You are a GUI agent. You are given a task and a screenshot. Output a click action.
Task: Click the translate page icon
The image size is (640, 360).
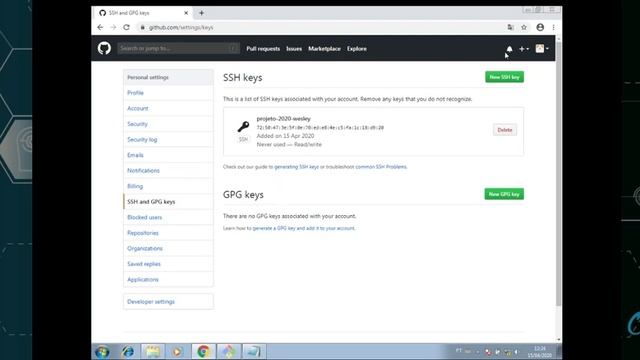point(510,27)
